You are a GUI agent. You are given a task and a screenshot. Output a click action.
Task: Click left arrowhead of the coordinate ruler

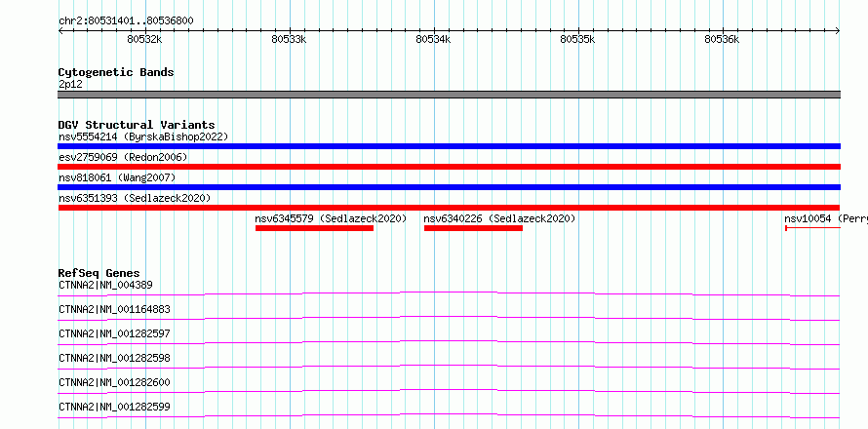point(60,31)
